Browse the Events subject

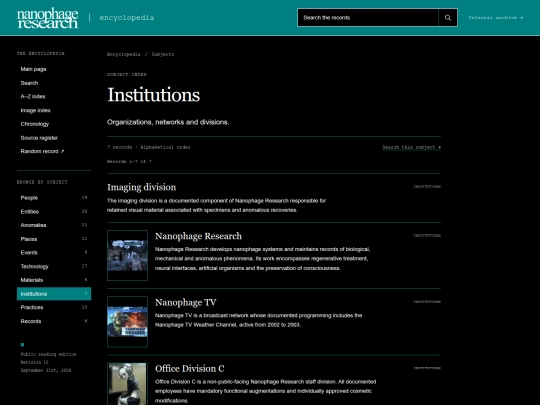click(54, 252)
